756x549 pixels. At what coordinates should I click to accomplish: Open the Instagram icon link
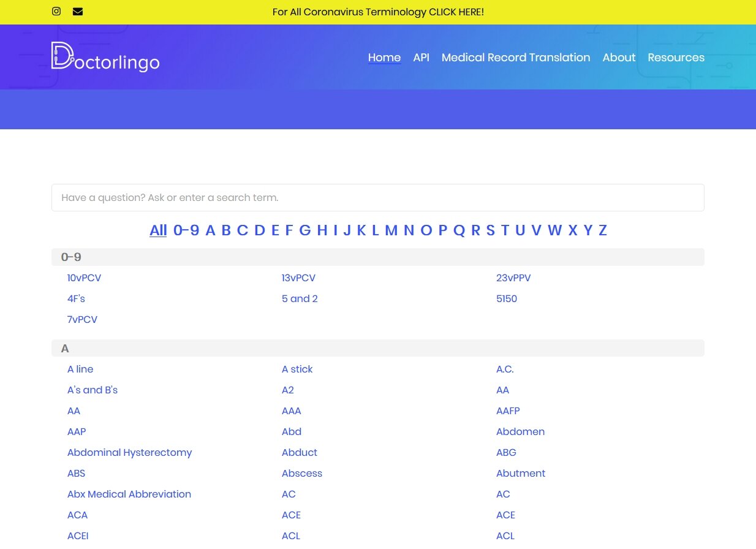coord(56,12)
